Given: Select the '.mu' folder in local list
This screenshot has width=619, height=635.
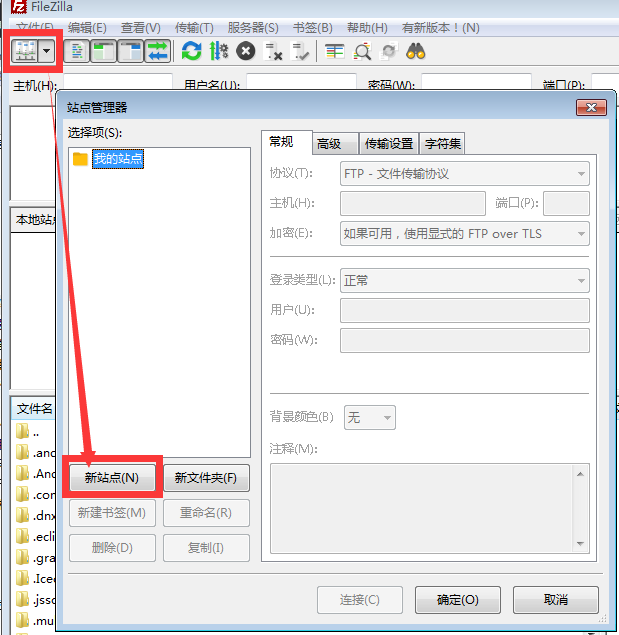Looking at the screenshot, I should coord(34,620).
